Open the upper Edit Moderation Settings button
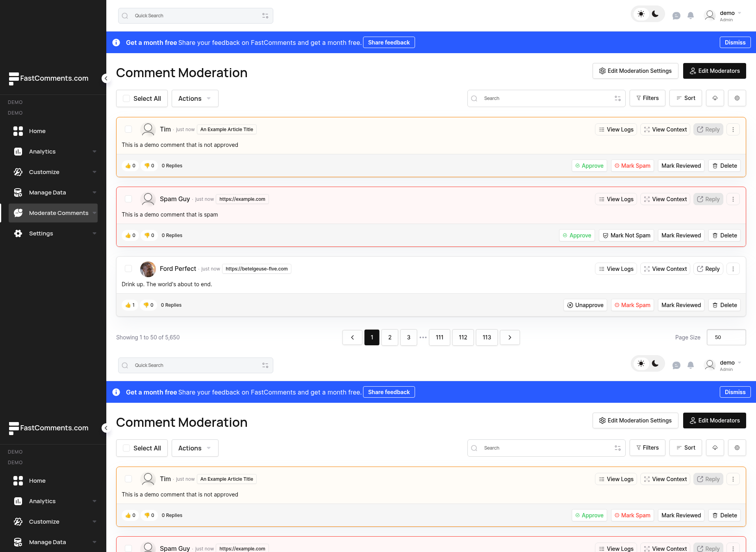The height and width of the screenshot is (552, 756). (636, 71)
